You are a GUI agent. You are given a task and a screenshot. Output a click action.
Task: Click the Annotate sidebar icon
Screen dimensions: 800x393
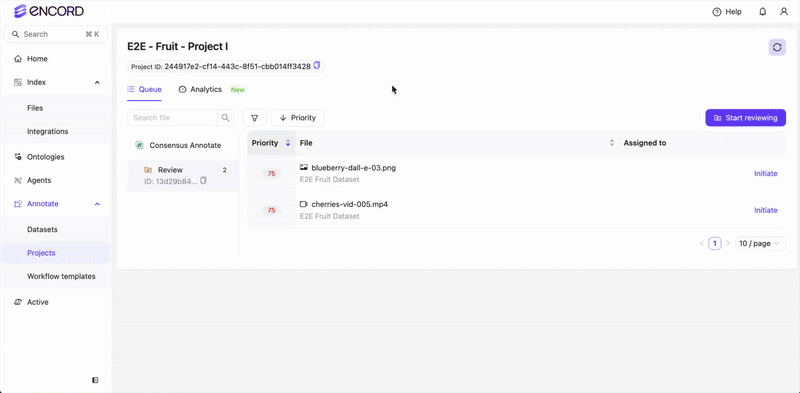pyautogui.click(x=18, y=204)
